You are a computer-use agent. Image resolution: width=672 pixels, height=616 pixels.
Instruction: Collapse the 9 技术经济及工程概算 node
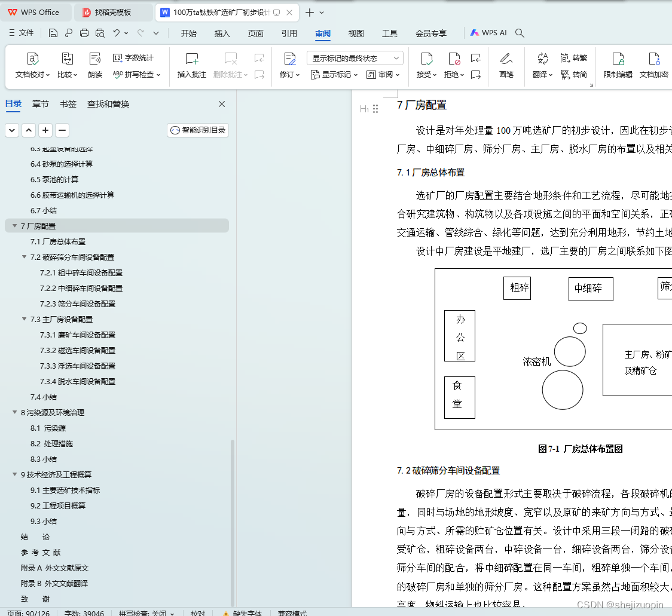pyautogui.click(x=14, y=474)
